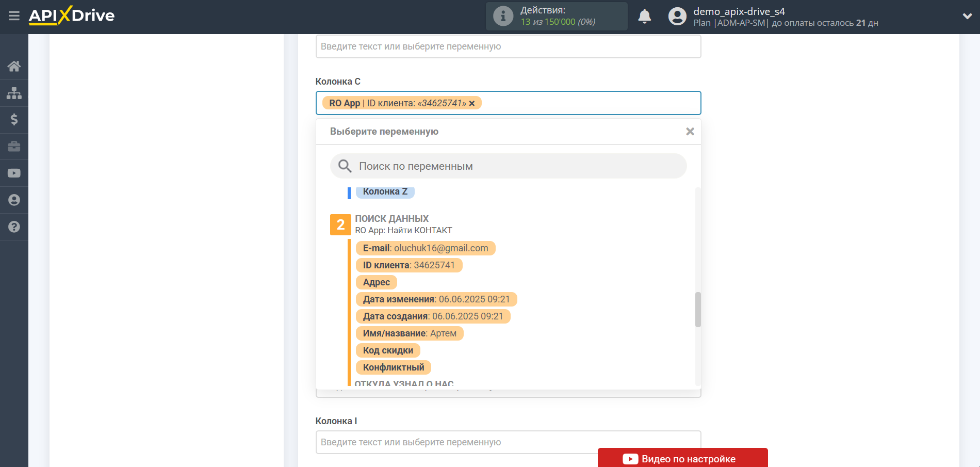
Task: Go to home dashboard icon
Action: [14, 66]
